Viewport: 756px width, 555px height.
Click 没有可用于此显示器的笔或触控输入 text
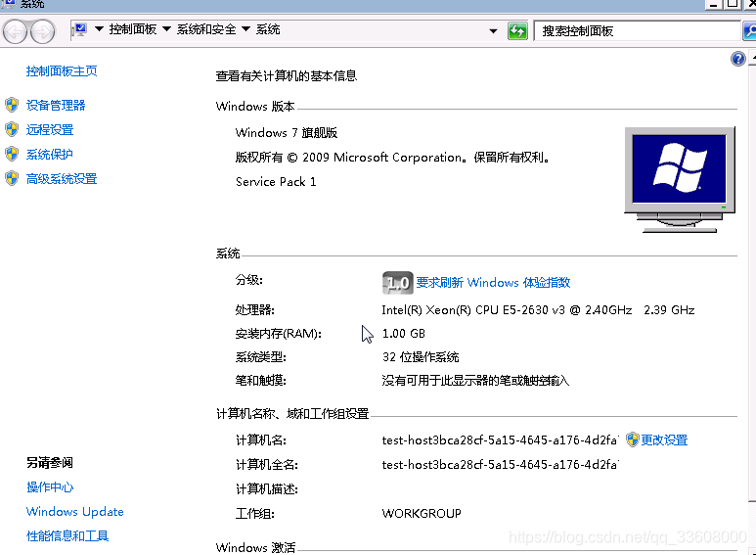click(475, 381)
